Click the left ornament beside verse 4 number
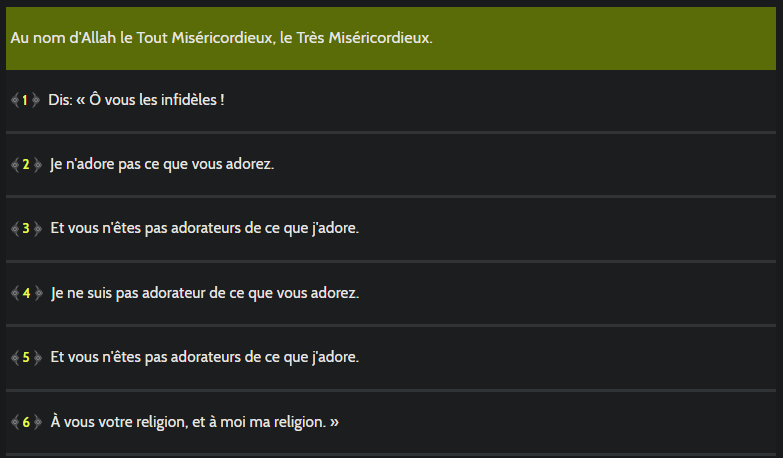 tap(15, 293)
